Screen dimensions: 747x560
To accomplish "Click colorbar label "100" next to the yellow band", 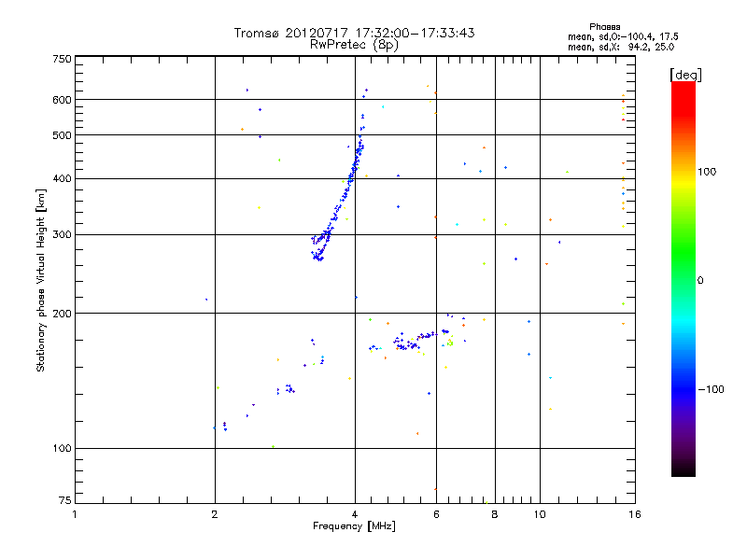I will 707,172.
